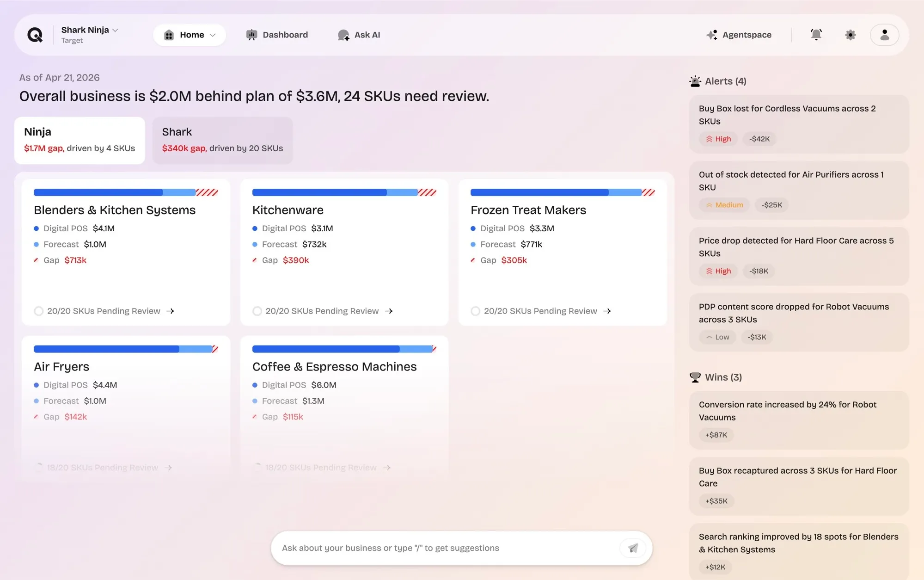Switch to the Ninja brand tab
This screenshot has height=580, width=924.
[80, 140]
